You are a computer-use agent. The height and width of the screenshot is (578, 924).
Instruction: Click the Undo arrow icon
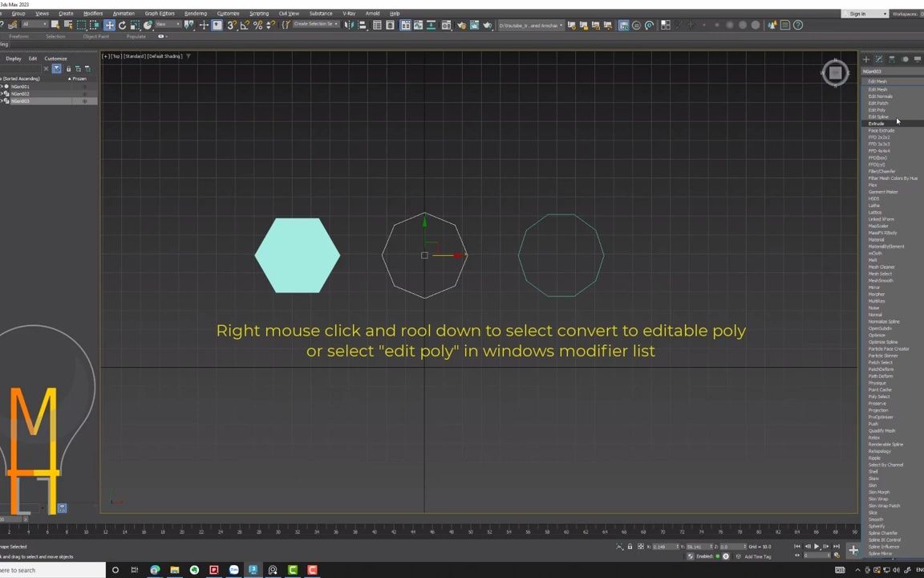tap(3, 25)
